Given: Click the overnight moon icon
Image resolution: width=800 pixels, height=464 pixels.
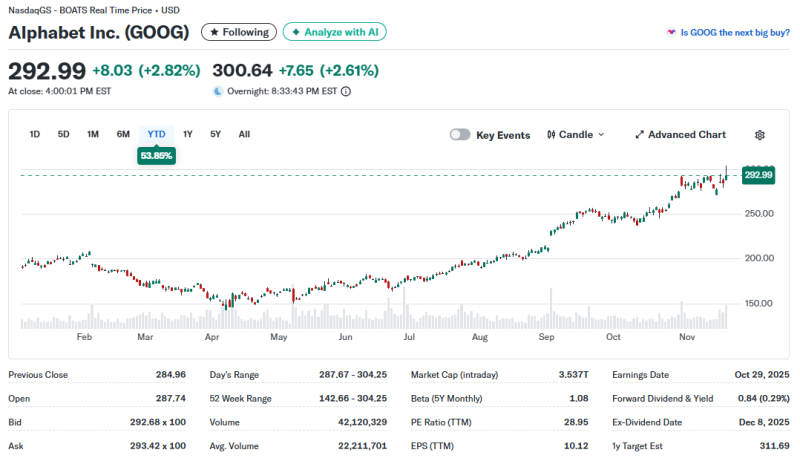Looking at the screenshot, I should tap(218, 91).
